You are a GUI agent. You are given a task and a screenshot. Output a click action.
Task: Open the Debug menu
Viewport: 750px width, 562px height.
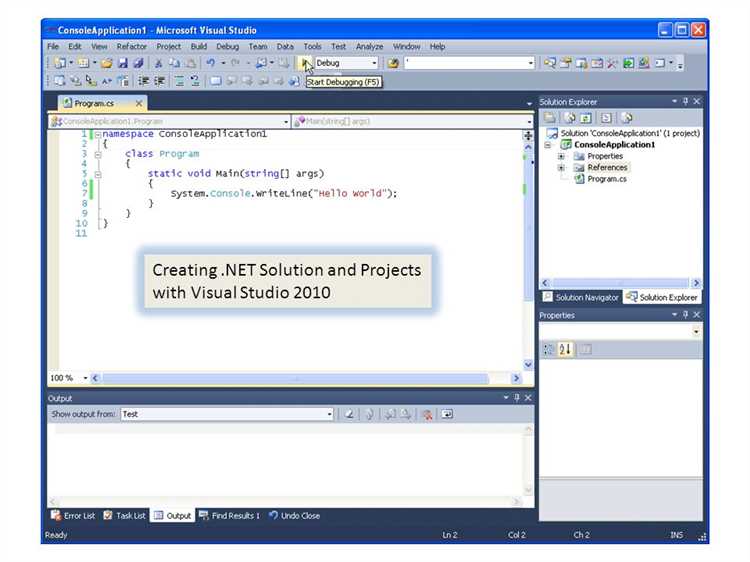click(227, 46)
